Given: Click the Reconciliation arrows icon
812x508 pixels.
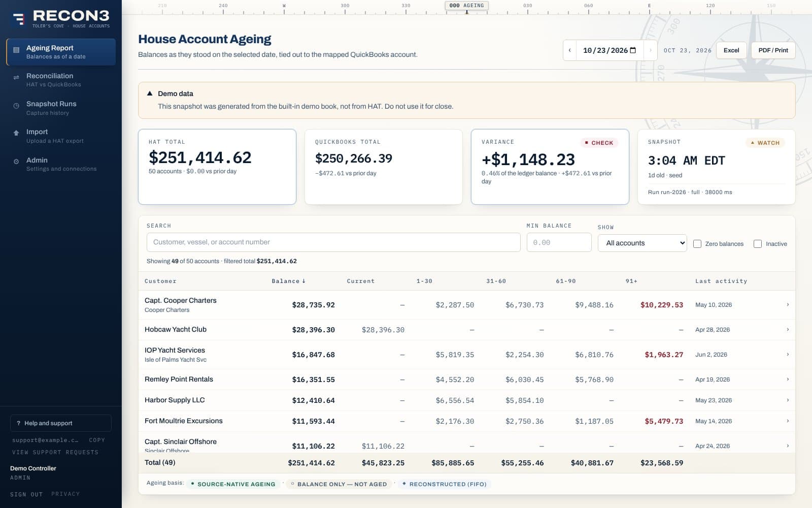Looking at the screenshot, I should 16,78.
